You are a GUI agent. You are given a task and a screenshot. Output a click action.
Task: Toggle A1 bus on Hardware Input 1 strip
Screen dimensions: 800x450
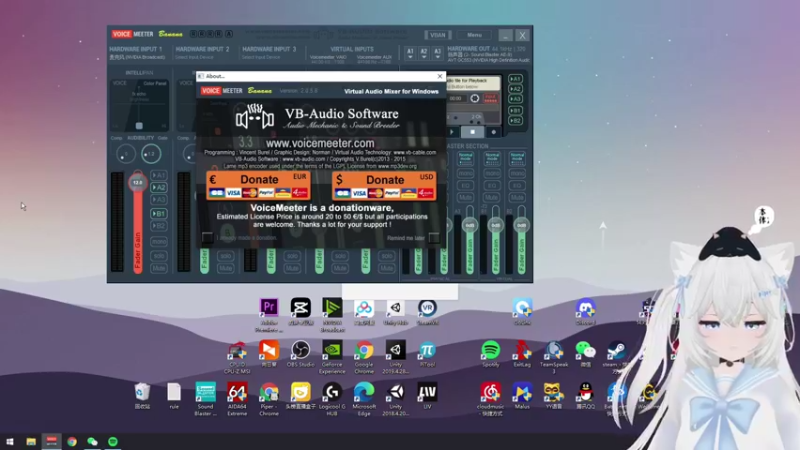pyautogui.click(x=159, y=175)
